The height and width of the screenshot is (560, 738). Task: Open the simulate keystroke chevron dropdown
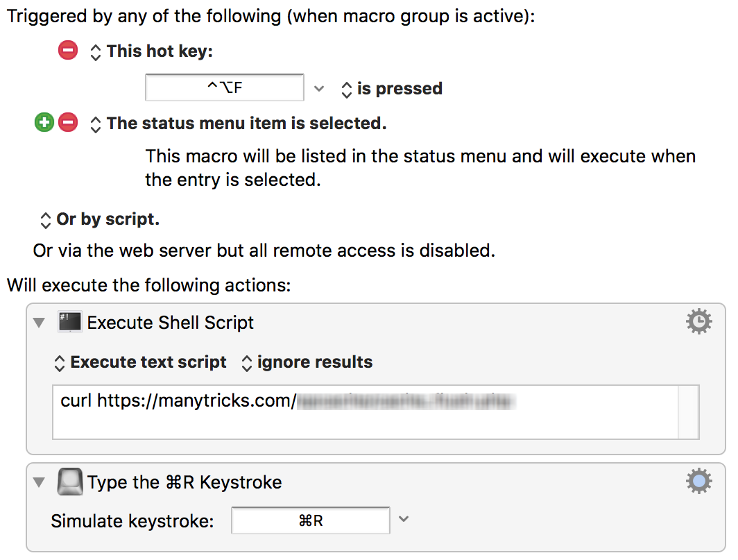(404, 519)
